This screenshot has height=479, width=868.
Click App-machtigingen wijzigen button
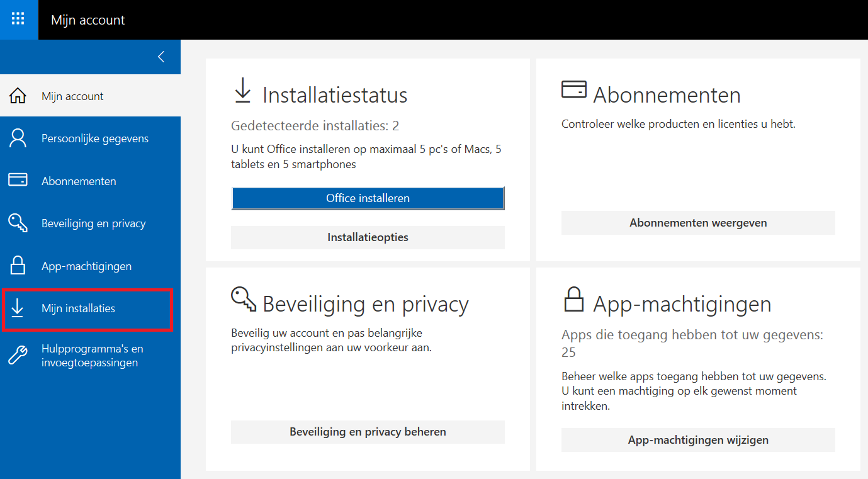(698, 440)
